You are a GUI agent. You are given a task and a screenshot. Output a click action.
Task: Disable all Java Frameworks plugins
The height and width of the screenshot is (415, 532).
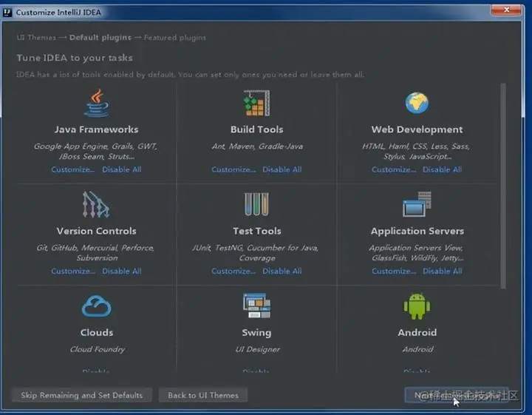click(x=122, y=169)
